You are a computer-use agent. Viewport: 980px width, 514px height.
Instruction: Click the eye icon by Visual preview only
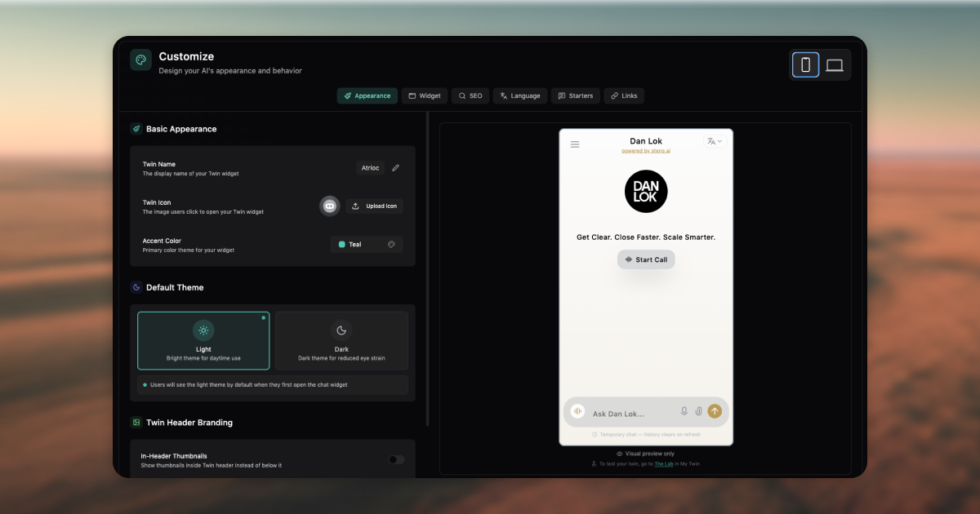620,454
